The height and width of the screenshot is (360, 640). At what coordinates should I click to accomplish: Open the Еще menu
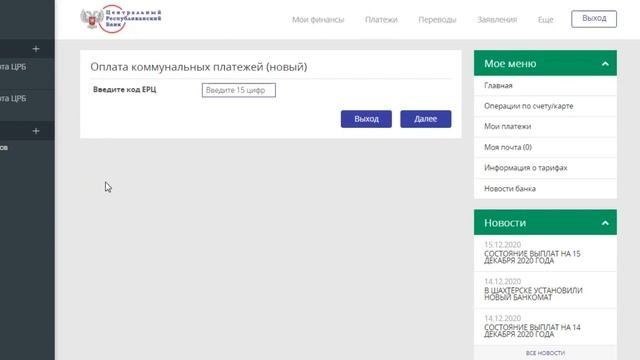point(545,20)
